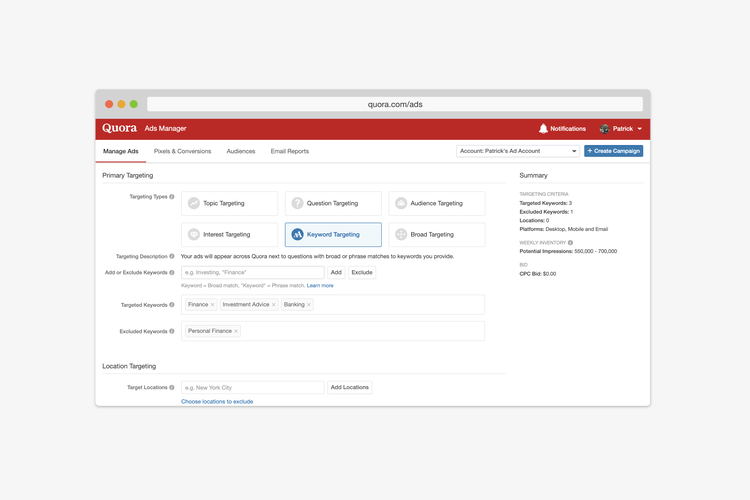This screenshot has width=750, height=500.
Task: Switch to the Manage Ads tab
Action: click(121, 151)
